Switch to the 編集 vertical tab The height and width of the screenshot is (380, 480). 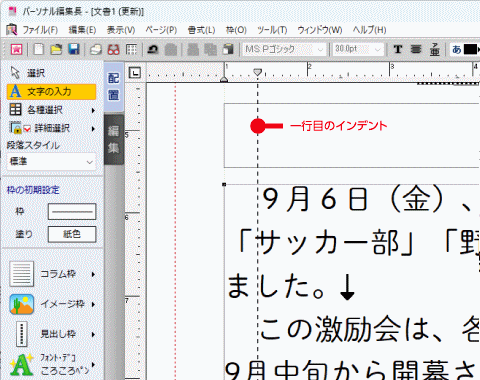[x=114, y=139]
